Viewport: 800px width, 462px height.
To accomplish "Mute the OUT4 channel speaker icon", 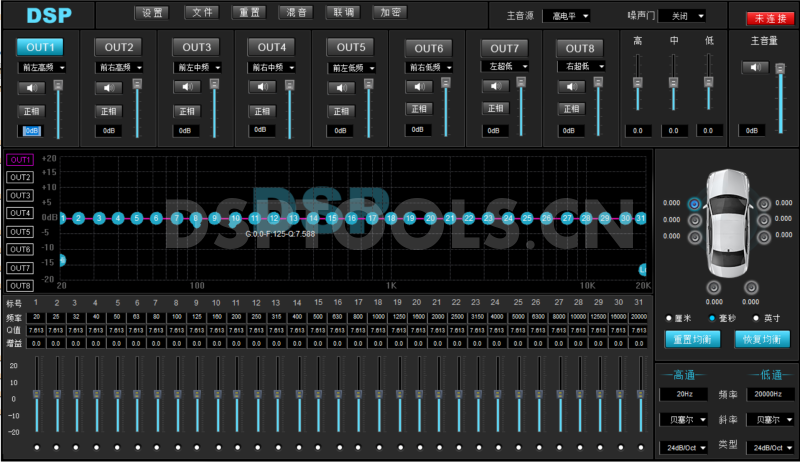I will [262, 88].
